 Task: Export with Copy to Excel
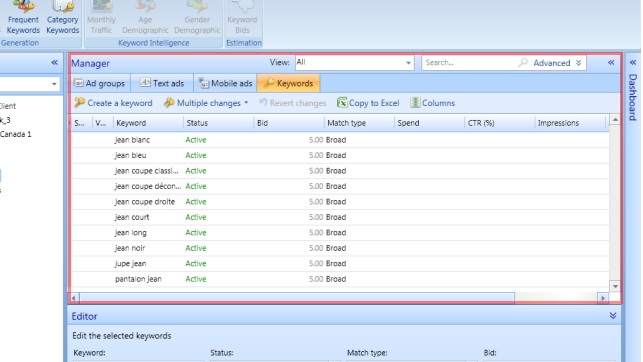[x=368, y=103]
